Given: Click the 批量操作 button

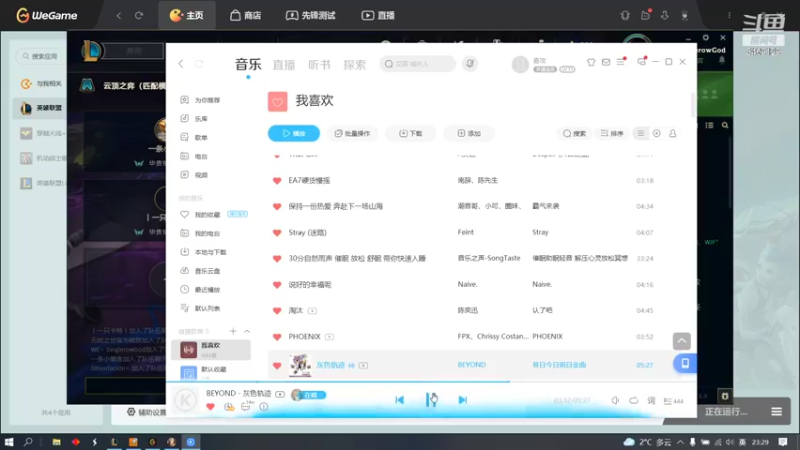Looking at the screenshot, I should [352, 133].
